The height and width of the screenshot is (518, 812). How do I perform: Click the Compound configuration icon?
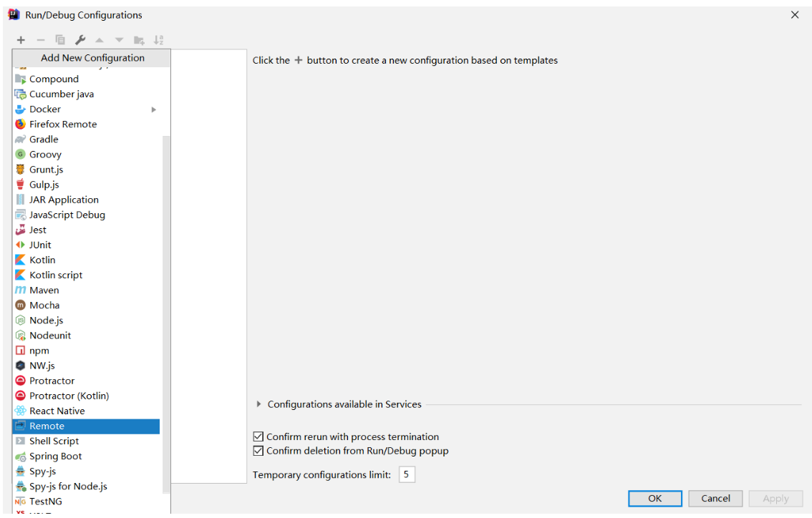tap(20, 79)
